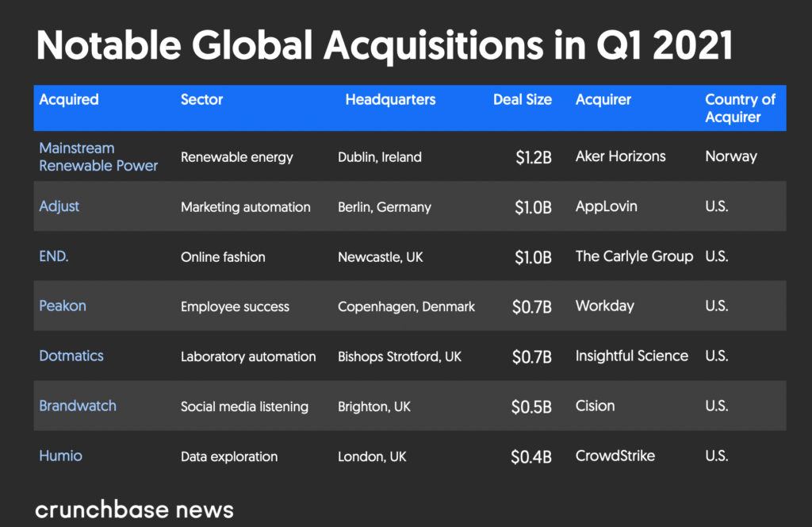The image size is (812, 527).
Task: Open the Adjust company link
Action: [59, 206]
